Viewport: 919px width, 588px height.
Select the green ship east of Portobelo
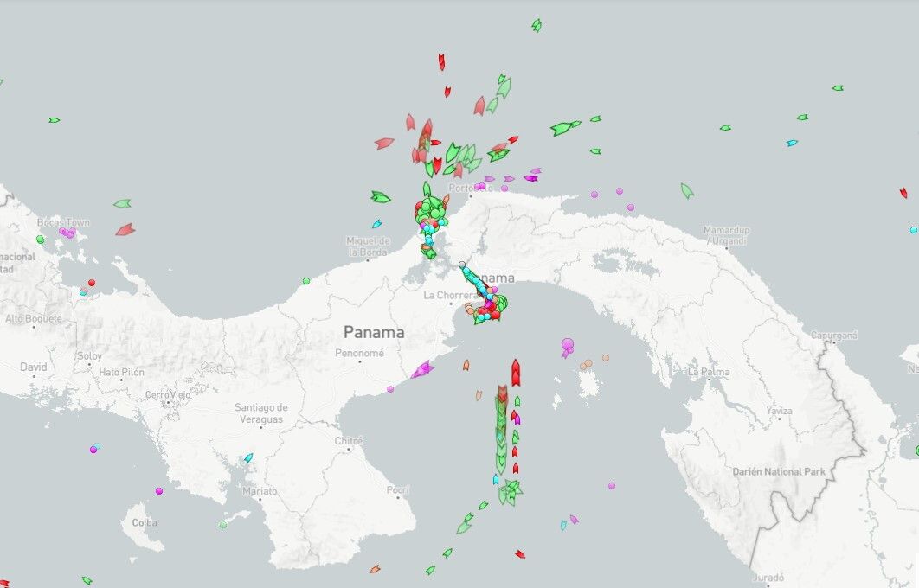coord(686,190)
